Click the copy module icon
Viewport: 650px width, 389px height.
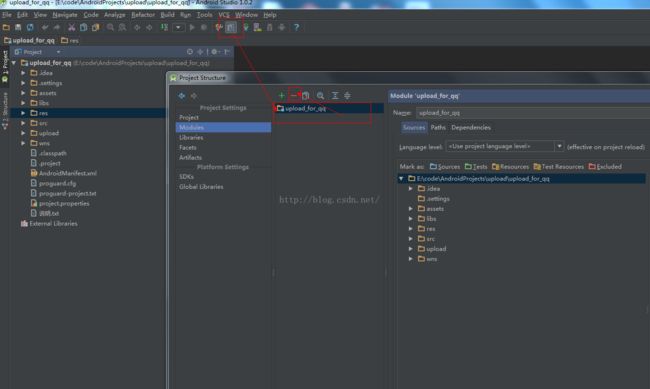306,96
